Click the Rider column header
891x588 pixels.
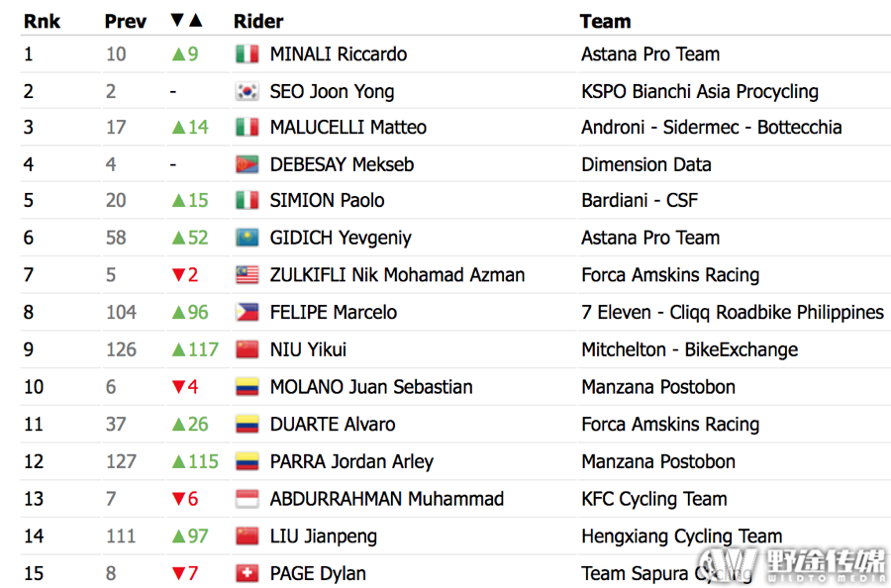258,21
